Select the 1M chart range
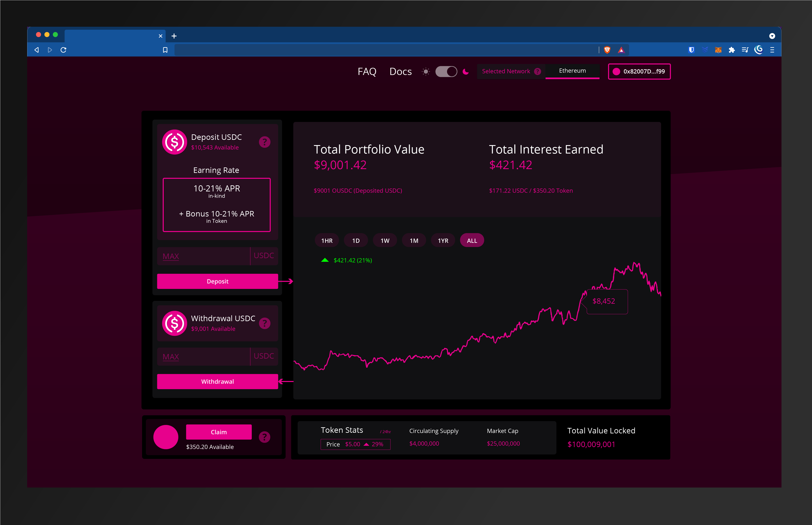Screen dimensions: 812x525 tap(414, 241)
